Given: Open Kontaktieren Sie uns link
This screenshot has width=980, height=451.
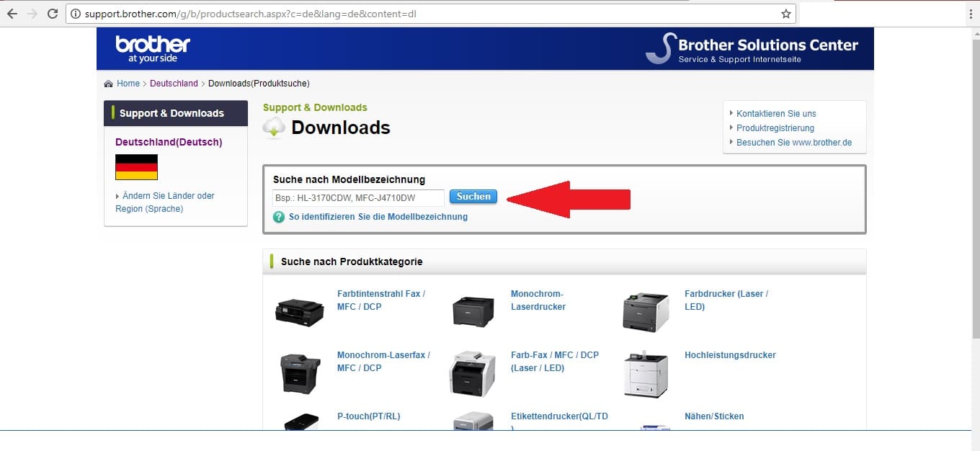Looking at the screenshot, I should tap(776, 114).
